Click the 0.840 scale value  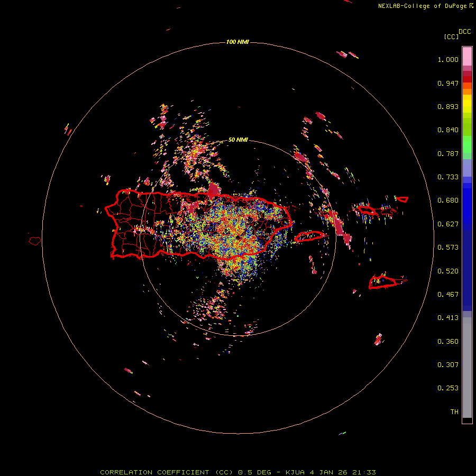(x=448, y=130)
